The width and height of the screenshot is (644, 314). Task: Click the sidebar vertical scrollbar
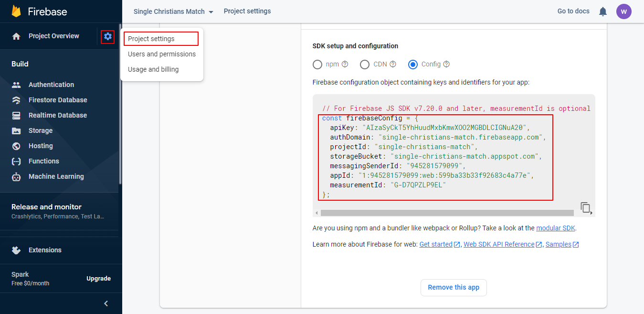(120, 104)
